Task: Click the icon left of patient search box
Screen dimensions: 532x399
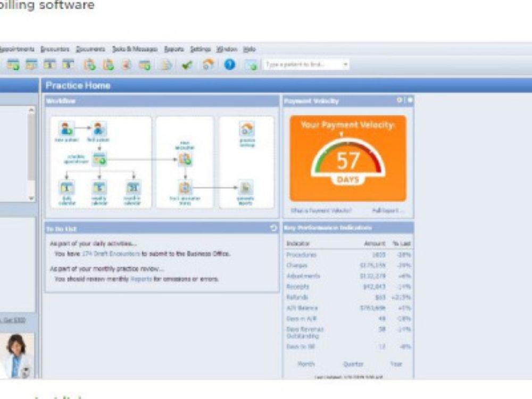Action: [251, 64]
